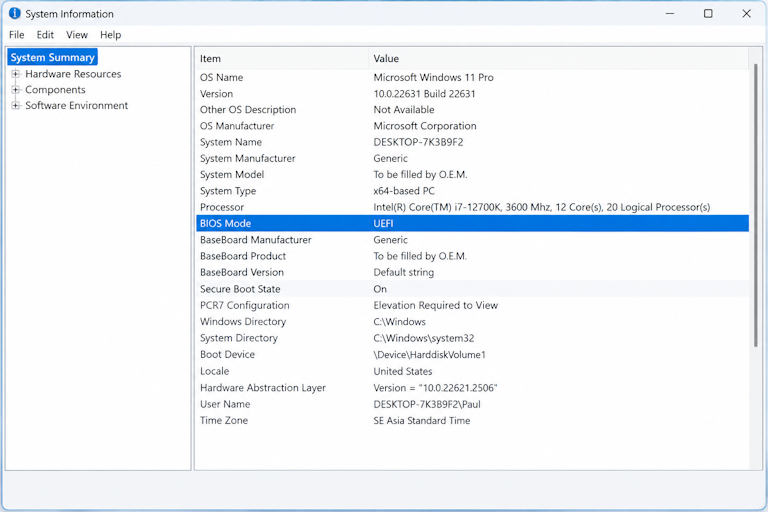Image resolution: width=768 pixels, height=512 pixels.
Task: Open the Help menu
Action: pos(111,35)
